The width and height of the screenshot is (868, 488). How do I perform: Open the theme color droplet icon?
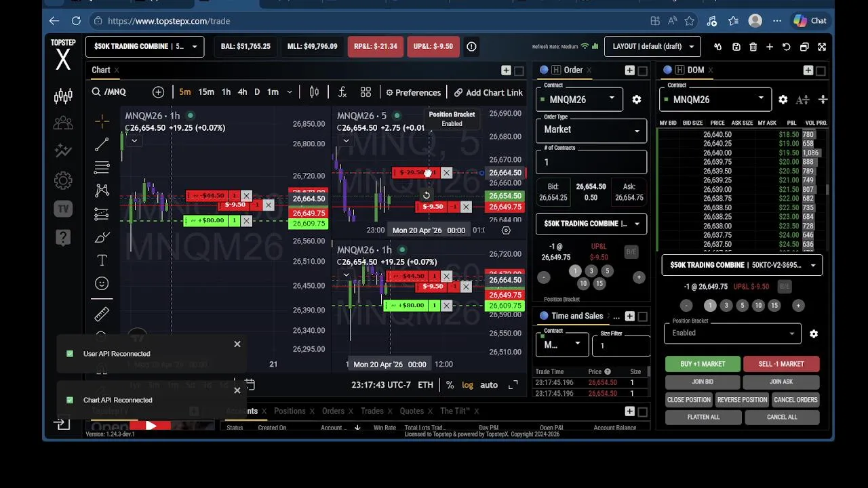717,47
